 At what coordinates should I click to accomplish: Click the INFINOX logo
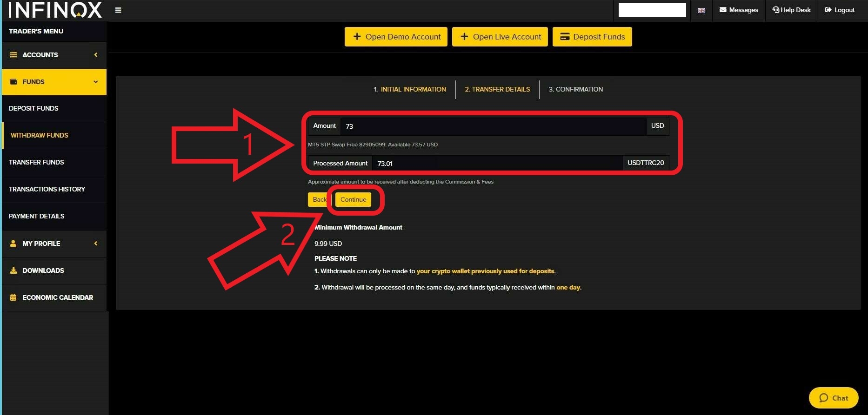55,10
